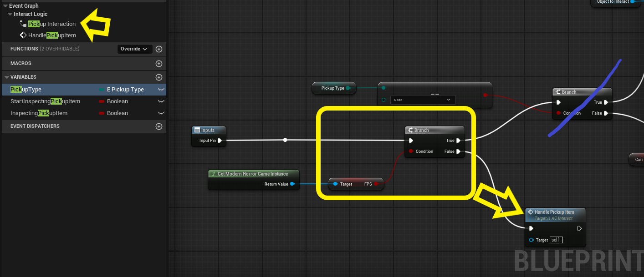Select Pickup Interaction in Event Graph tree
The width and height of the screenshot is (644, 277).
[x=51, y=24]
